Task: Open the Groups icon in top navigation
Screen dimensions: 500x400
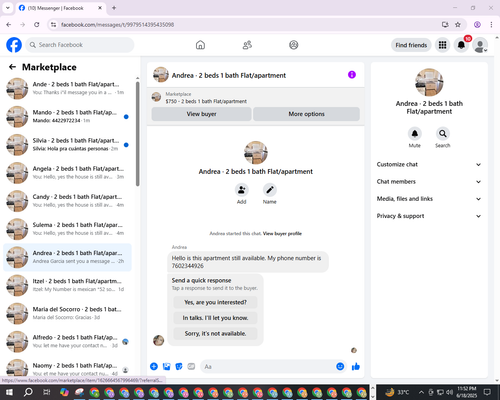Action: pyautogui.click(x=294, y=45)
